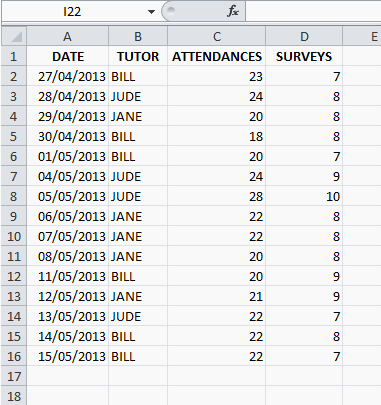Viewport: 381px width, 405px height.
Task: Click the ATTENDANCES header cell
Action: pos(217,56)
